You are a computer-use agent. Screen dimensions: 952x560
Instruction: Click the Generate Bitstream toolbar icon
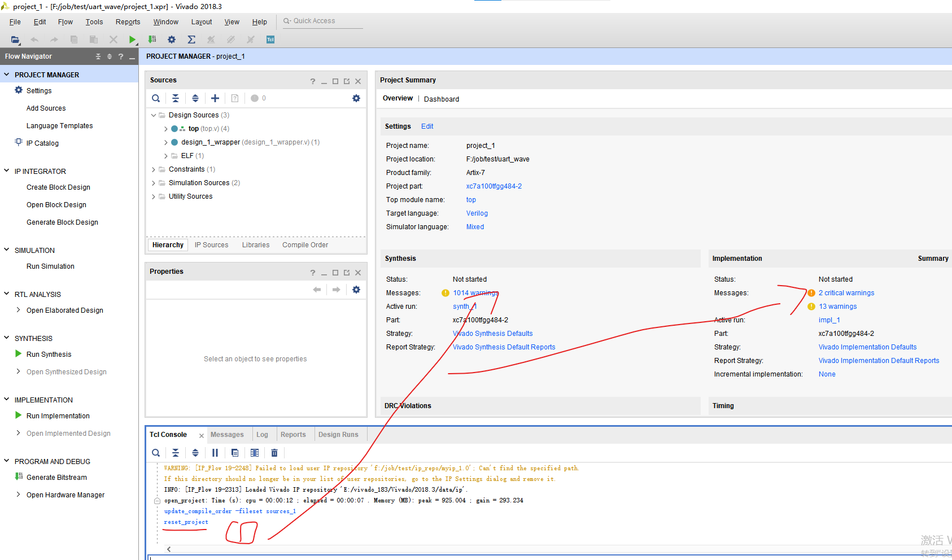(x=152, y=40)
